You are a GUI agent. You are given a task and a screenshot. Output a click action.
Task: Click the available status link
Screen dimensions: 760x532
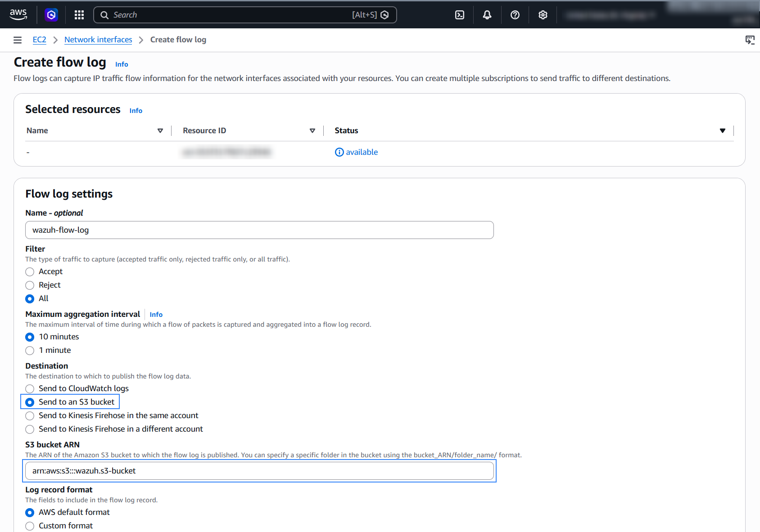point(362,152)
